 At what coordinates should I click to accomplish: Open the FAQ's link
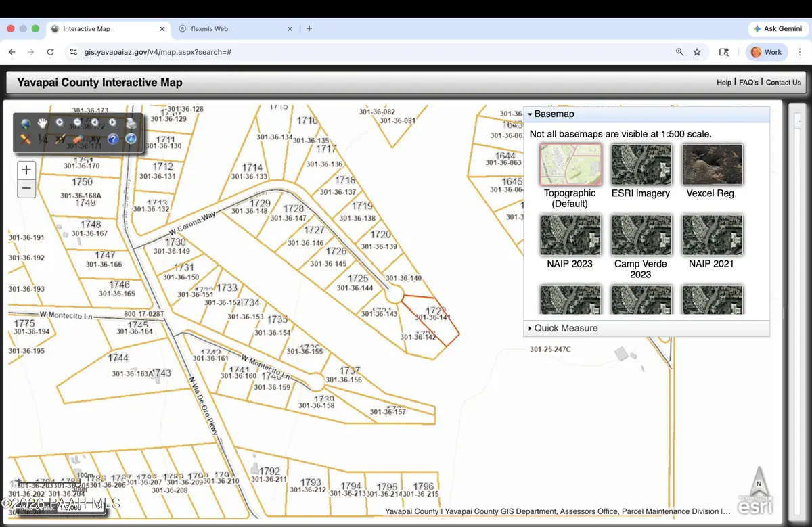click(748, 83)
